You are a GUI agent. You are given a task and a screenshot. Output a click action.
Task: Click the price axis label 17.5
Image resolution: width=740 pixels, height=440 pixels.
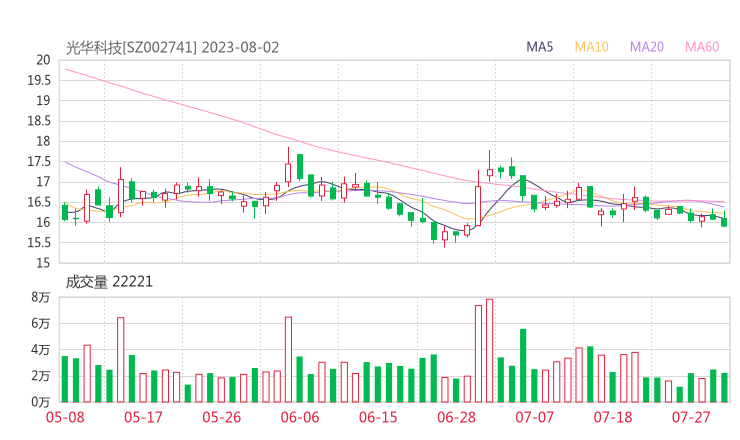coord(39,161)
